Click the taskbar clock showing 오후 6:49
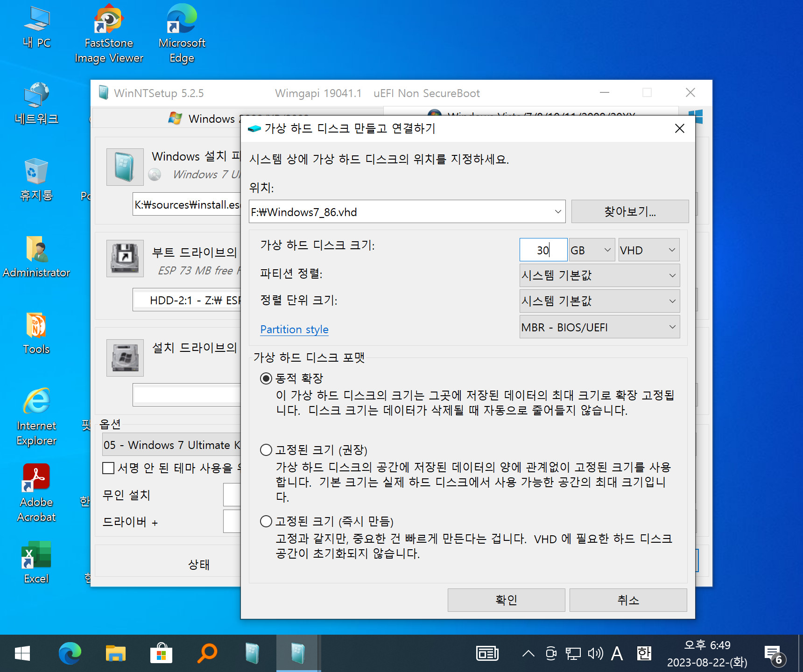This screenshot has height=672, width=803. click(x=707, y=654)
